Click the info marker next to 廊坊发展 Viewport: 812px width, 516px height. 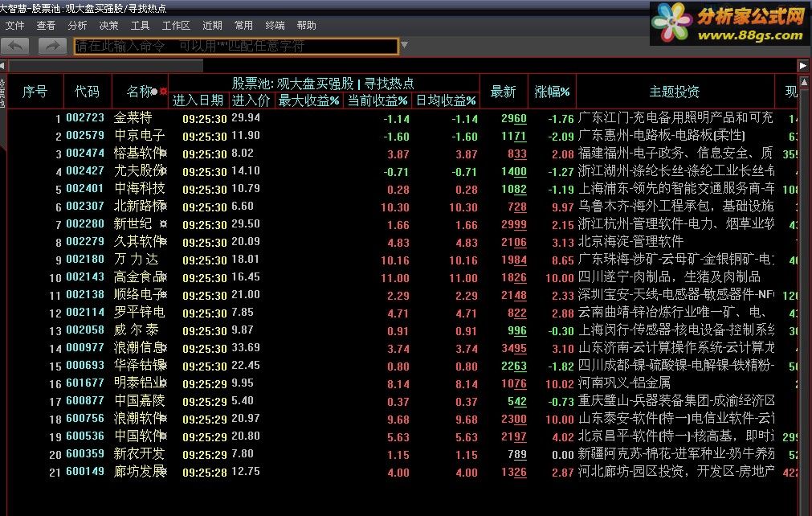163,472
